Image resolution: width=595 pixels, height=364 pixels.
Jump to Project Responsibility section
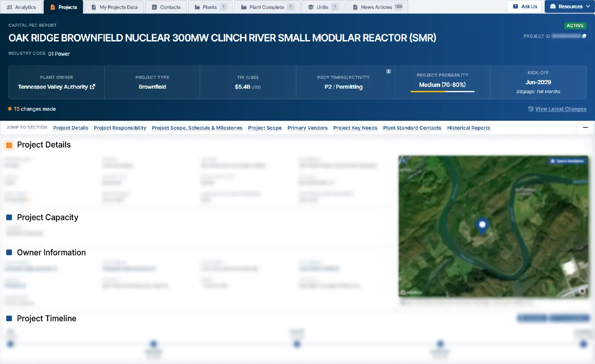coord(120,128)
